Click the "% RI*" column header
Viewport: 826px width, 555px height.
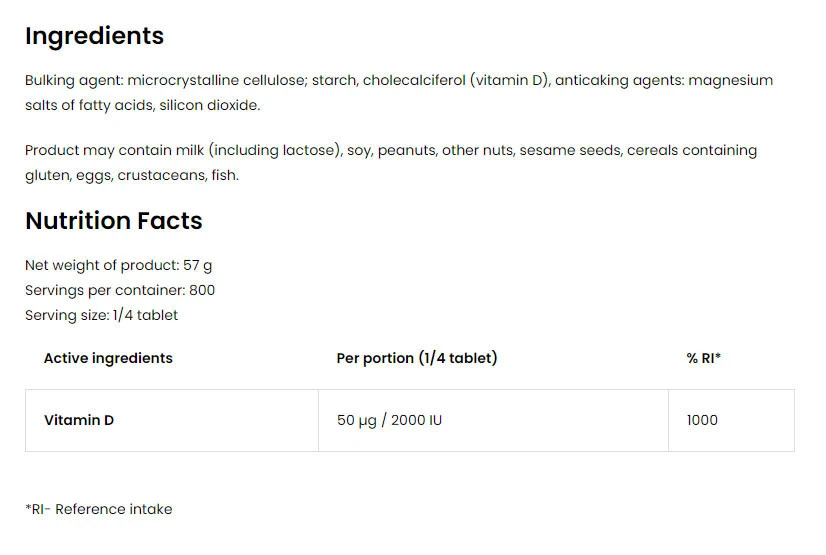pyautogui.click(x=703, y=358)
